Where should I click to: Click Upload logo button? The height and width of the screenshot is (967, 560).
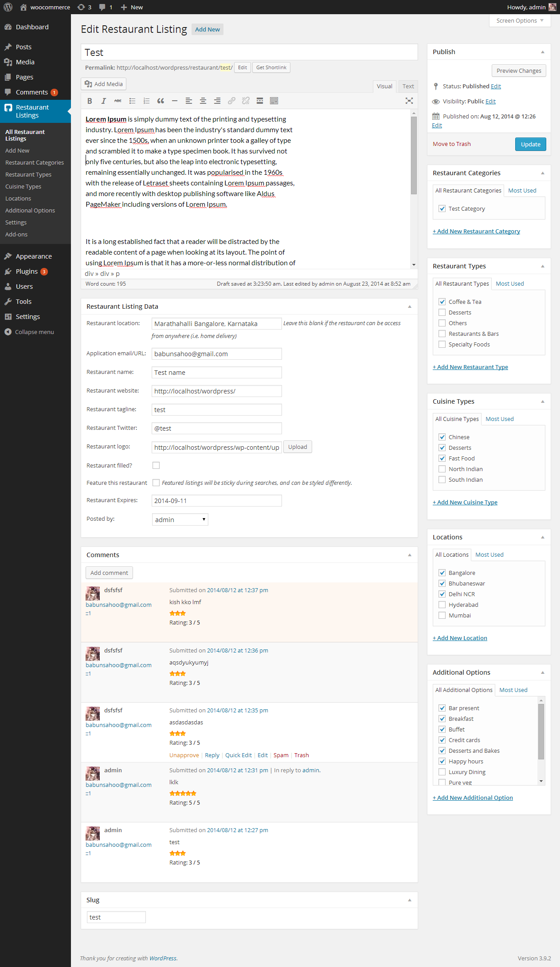click(x=298, y=447)
